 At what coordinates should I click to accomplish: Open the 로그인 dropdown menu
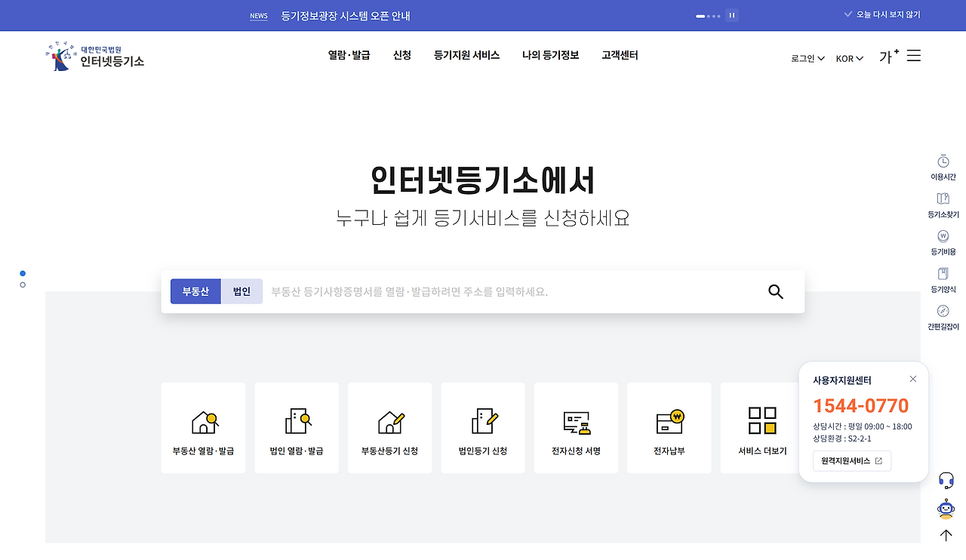click(x=807, y=58)
